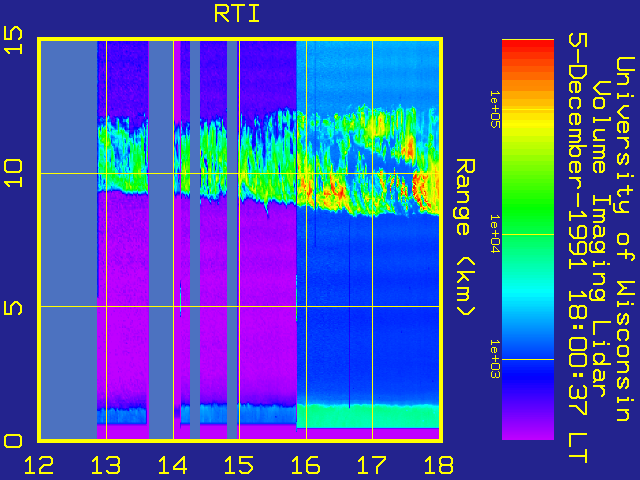640x480 pixels.
Task: Click the 1e+03 color scale label
Action: 494,359
